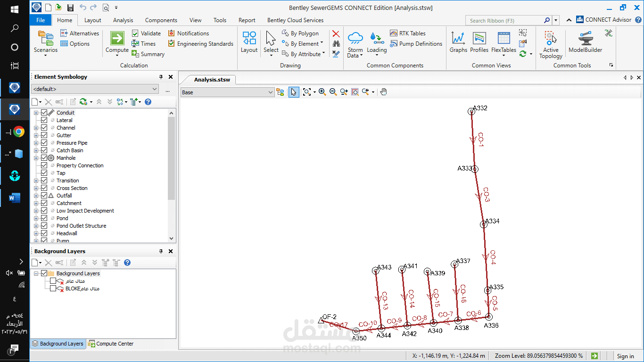
Task: Launch ModelBuilder
Action: pos(585,42)
